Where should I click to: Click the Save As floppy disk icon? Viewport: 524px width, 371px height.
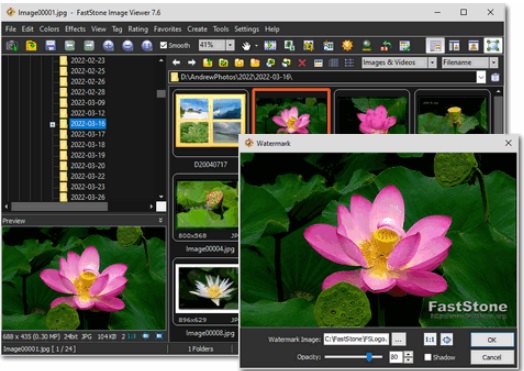(50, 45)
